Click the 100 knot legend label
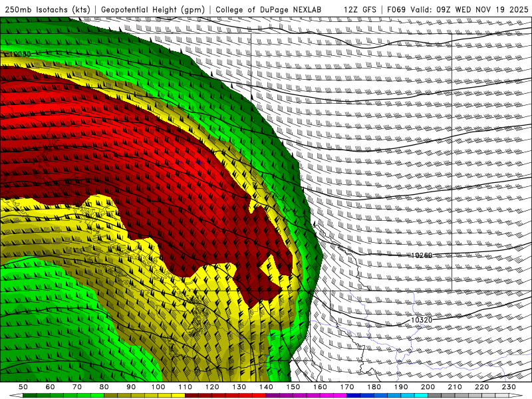This screenshot has height=399, width=532. (x=158, y=387)
